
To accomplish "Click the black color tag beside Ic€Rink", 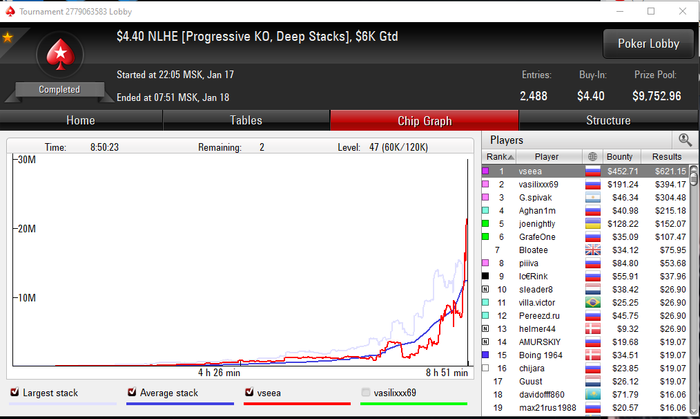I will (x=485, y=276).
